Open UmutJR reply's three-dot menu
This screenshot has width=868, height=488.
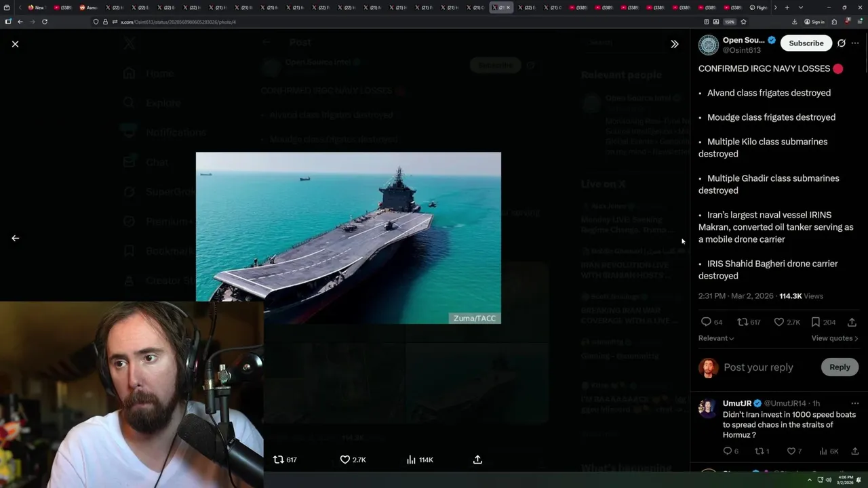(855, 403)
